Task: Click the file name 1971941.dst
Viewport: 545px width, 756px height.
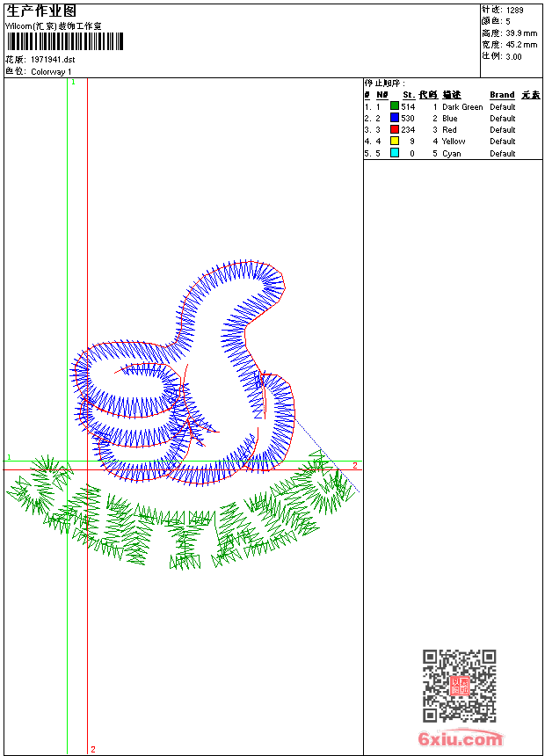Action: (x=53, y=60)
